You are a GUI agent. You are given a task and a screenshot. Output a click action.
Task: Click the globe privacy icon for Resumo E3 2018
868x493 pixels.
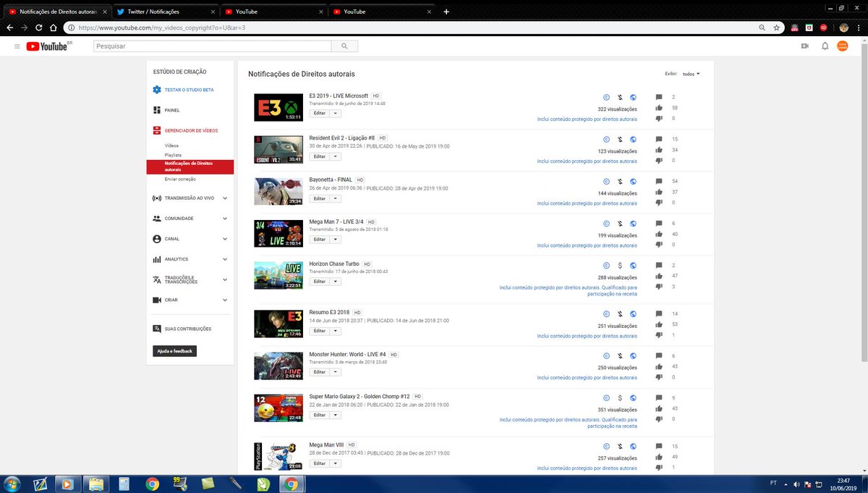pos(633,314)
